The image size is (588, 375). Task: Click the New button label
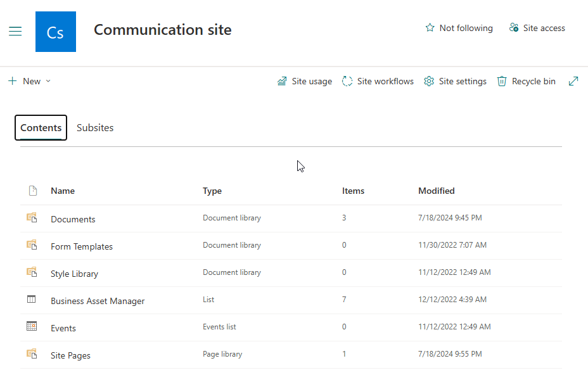point(32,81)
